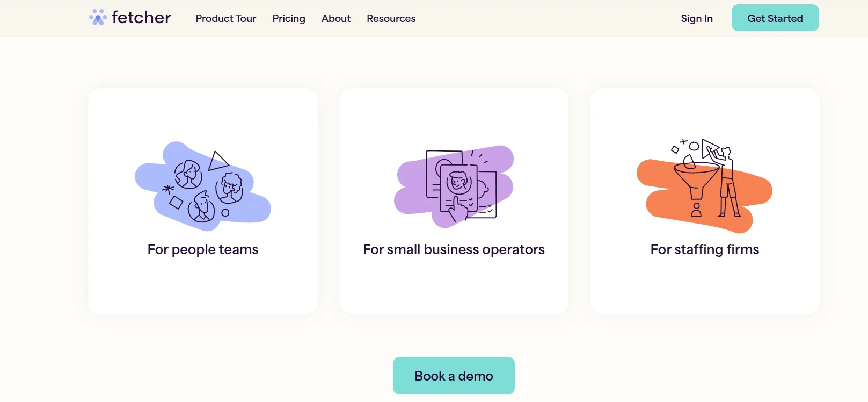Expand the Product Tour navigation item
Viewport: 868px width, 402px height.
click(226, 18)
